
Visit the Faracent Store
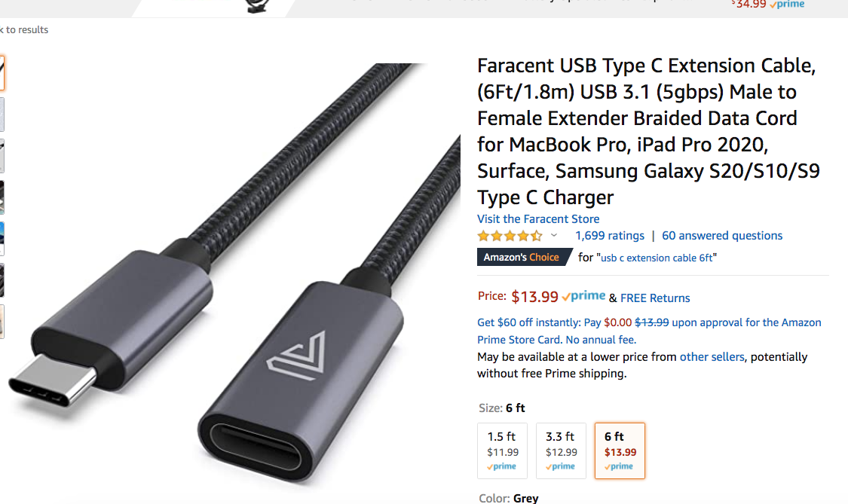(x=538, y=219)
